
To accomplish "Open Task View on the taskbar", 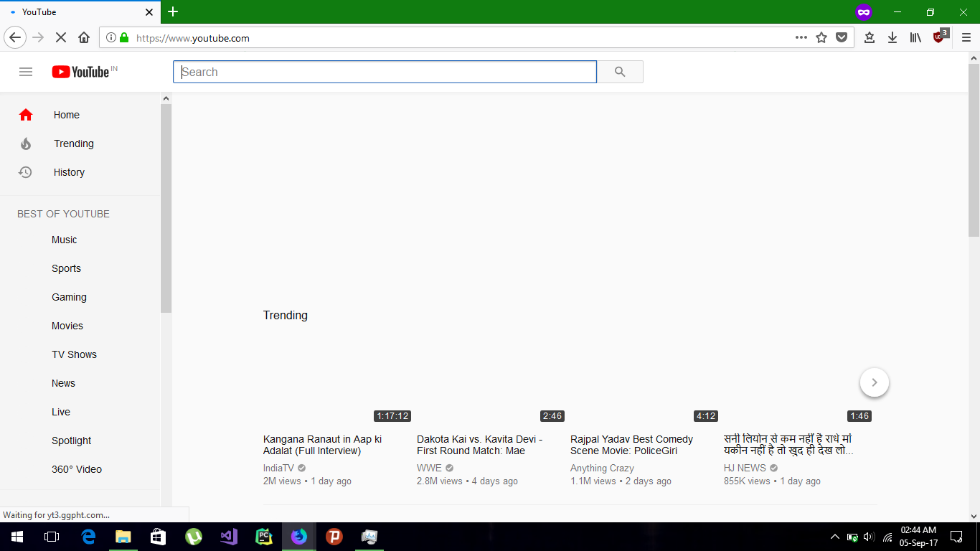I will [51, 537].
